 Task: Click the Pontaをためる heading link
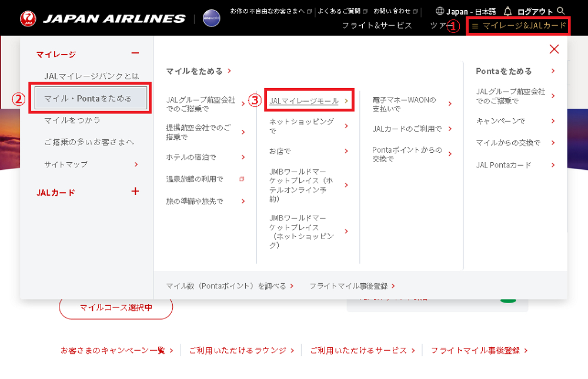click(515, 71)
